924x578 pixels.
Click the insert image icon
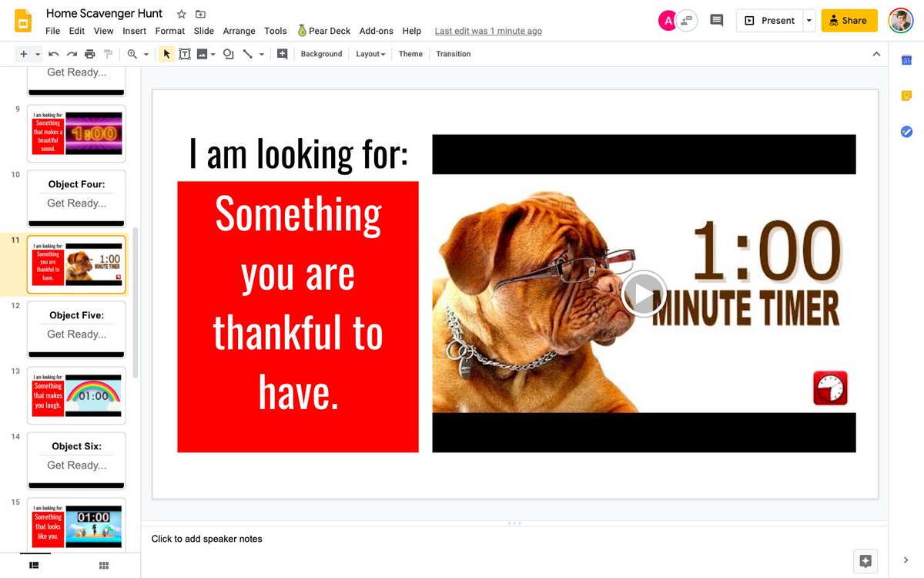(x=203, y=54)
